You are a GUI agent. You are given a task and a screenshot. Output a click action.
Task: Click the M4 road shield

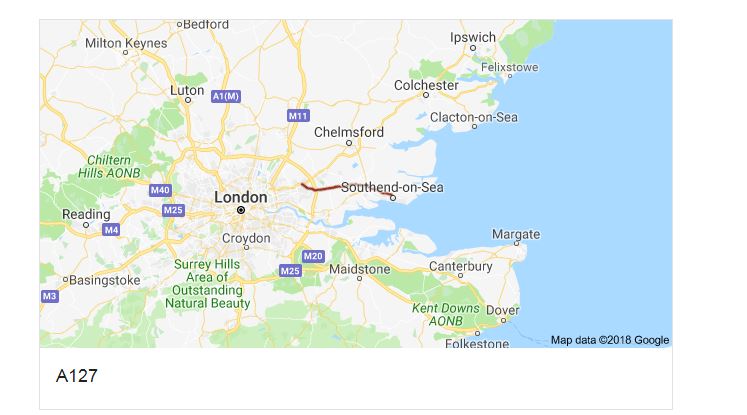tap(111, 230)
